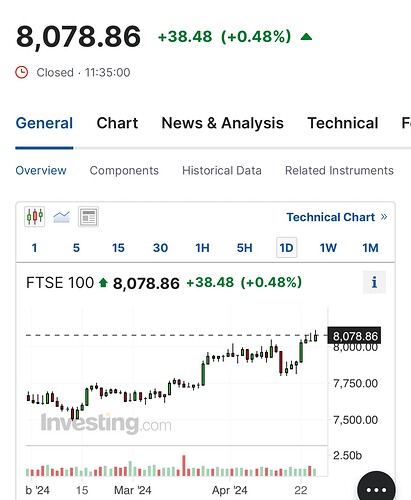Click the red clock icon beside Closed
The width and height of the screenshot is (411, 500).
click(x=22, y=72)
